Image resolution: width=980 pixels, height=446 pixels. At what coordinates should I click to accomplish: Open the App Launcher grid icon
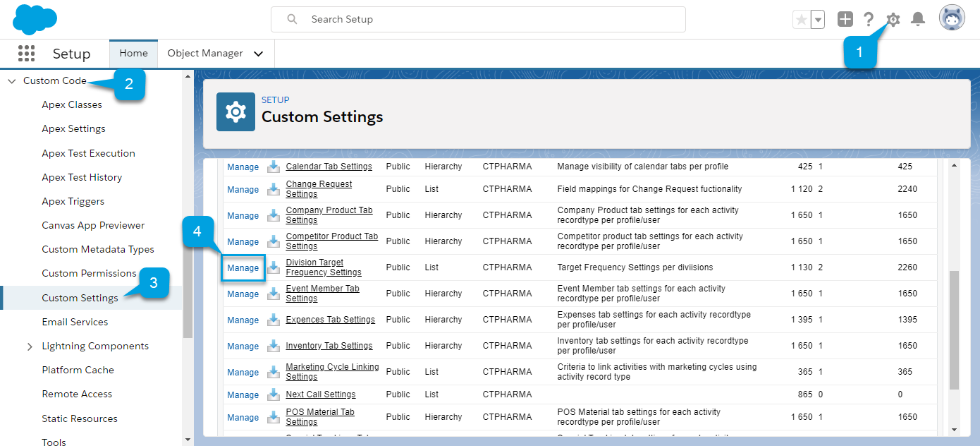(26, 54)
